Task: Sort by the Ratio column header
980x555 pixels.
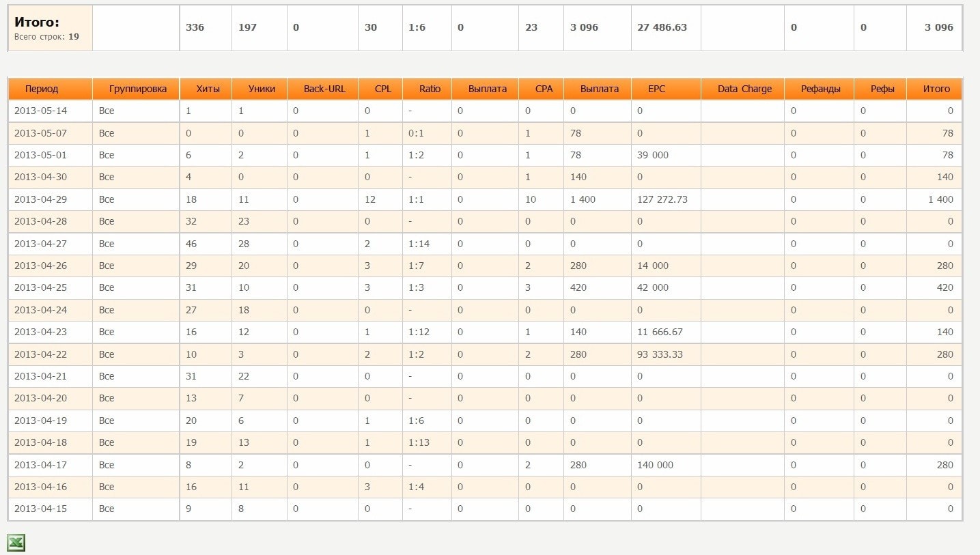Action: pos(430,89)
